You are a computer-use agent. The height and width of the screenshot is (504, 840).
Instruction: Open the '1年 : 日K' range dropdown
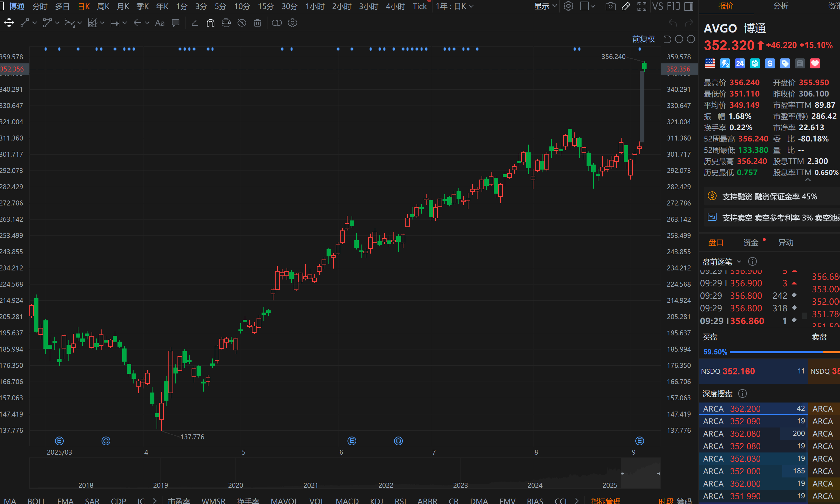tap(454, 6)
